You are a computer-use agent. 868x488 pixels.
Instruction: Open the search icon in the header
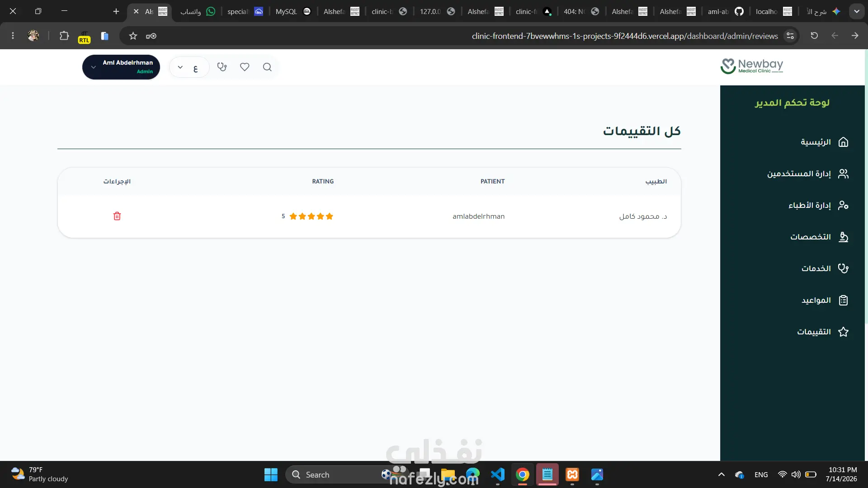tap(267, 67)
